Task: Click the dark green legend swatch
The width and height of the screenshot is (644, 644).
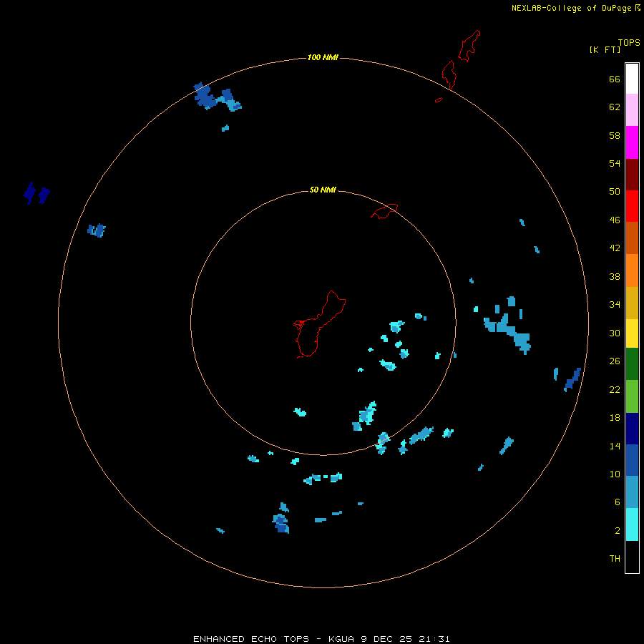Action: click(x=632, y=364)
